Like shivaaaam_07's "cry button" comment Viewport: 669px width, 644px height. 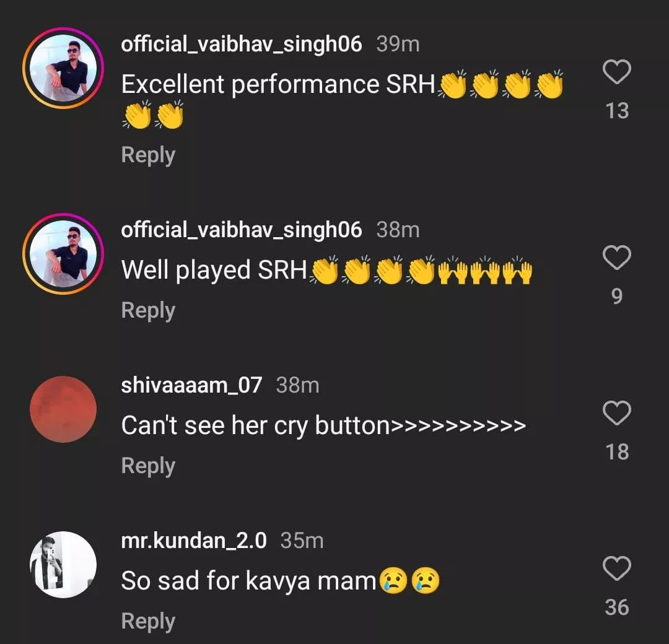pos(616,413)
